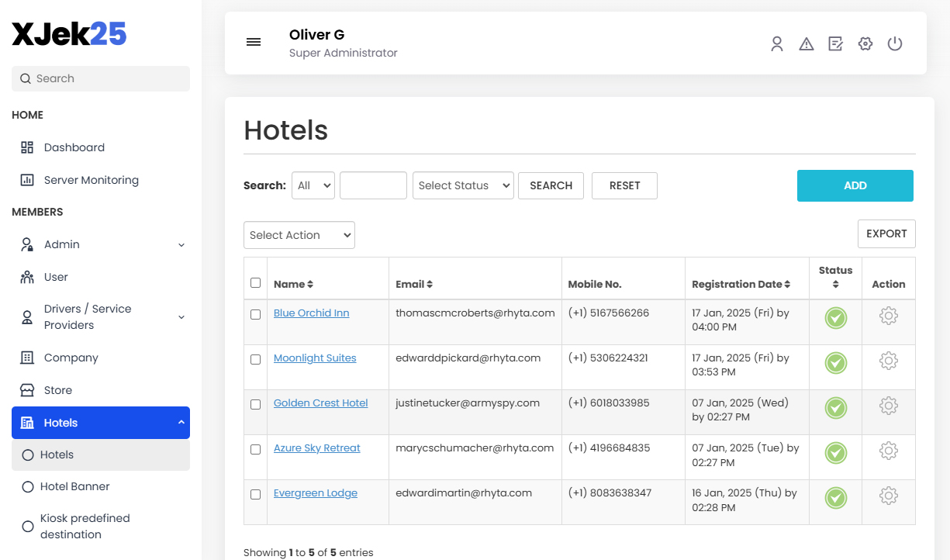Open the user profile icon in header
This screenshot has height=560, width=950.
click(x=777, y=43)
